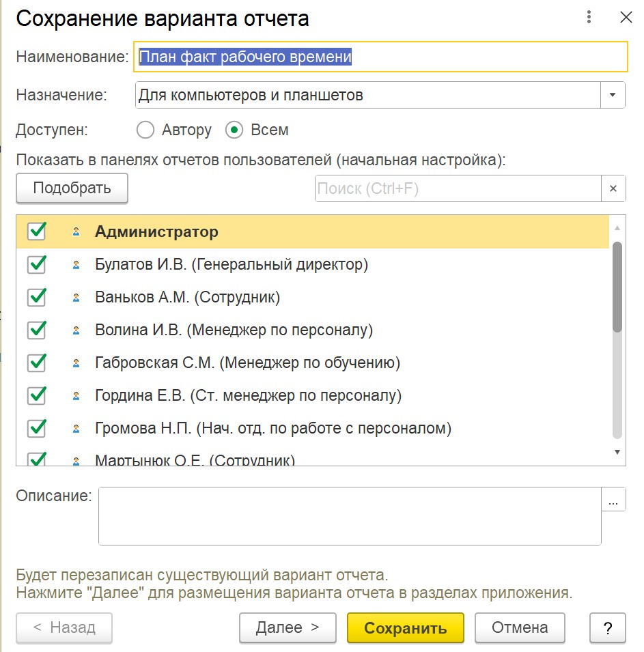Go to the next step with Далее
Screen dimensions: 644x652
(287, 627)
